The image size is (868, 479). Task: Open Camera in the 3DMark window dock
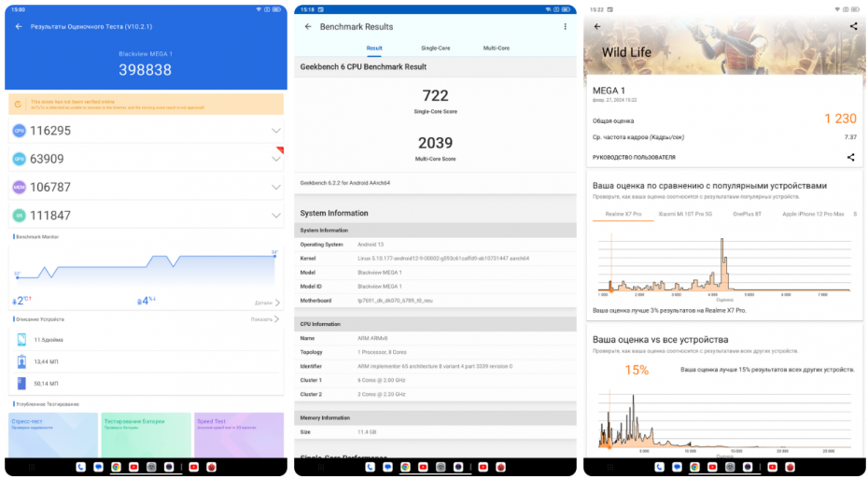(748, 467)
